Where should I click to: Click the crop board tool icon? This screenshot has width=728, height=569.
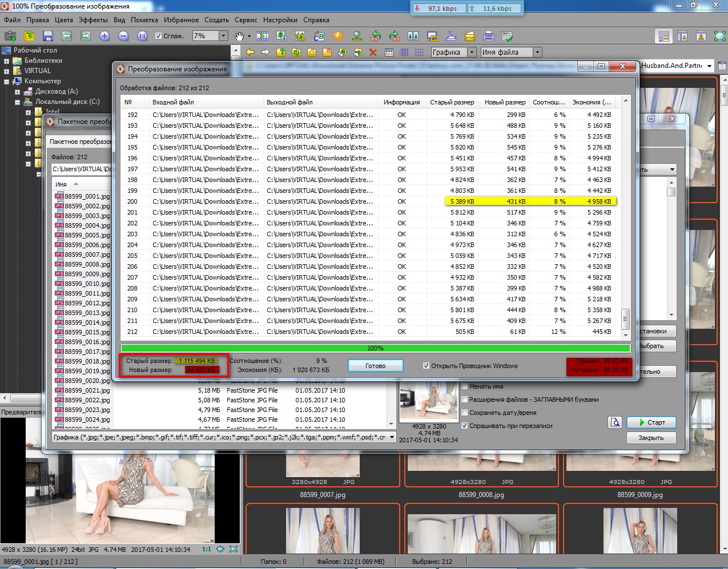pyautogui.click(x=300, y=36)
